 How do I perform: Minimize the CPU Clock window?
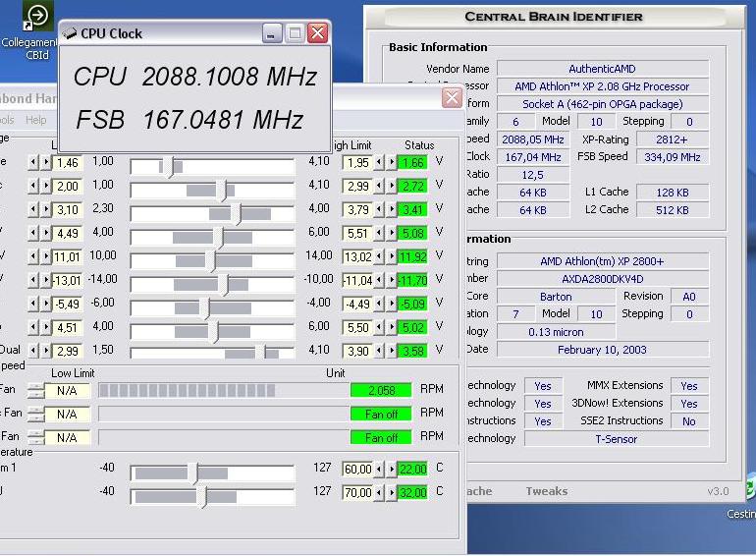(272, 33)
